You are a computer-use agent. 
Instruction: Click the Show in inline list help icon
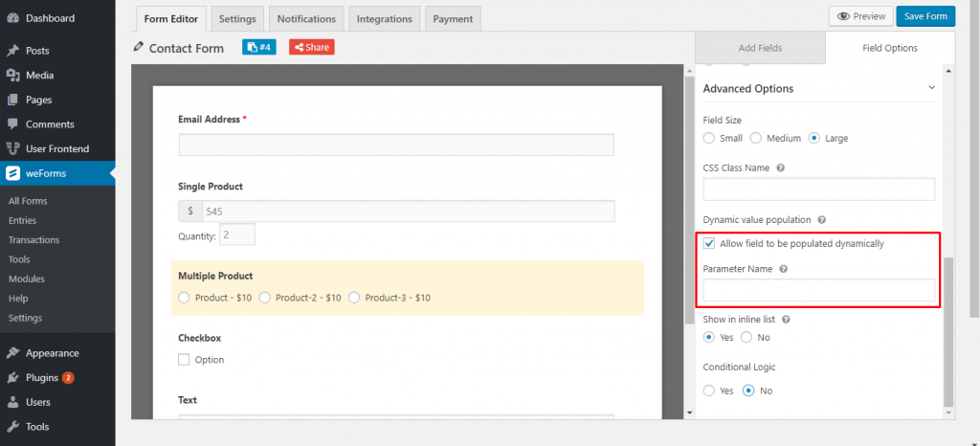coord(787,320)
